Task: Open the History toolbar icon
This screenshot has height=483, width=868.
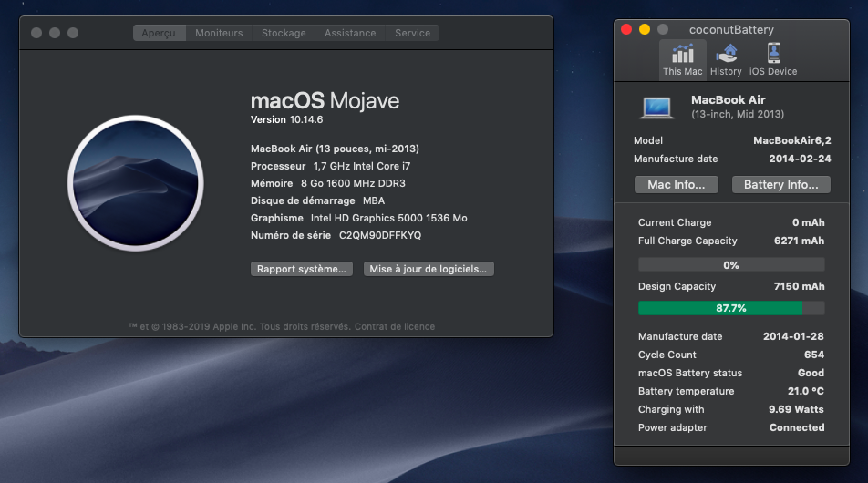Action: coord(726,59)
